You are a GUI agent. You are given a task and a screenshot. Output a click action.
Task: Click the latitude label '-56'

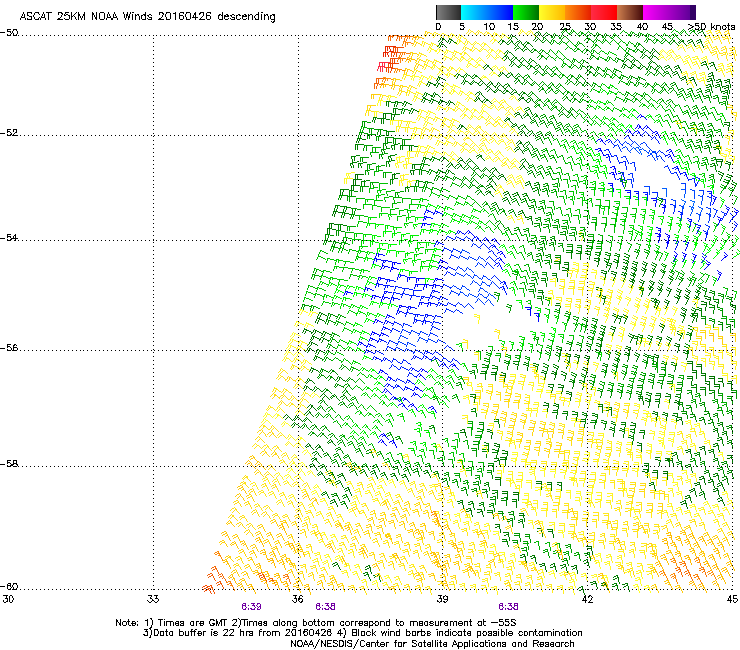pos(9,347)
